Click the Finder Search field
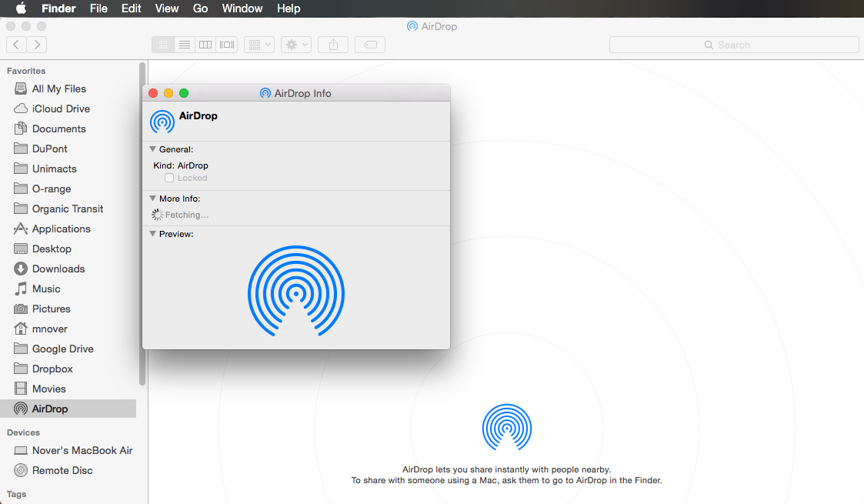This screenshot has width=864, height=504. 734,45
